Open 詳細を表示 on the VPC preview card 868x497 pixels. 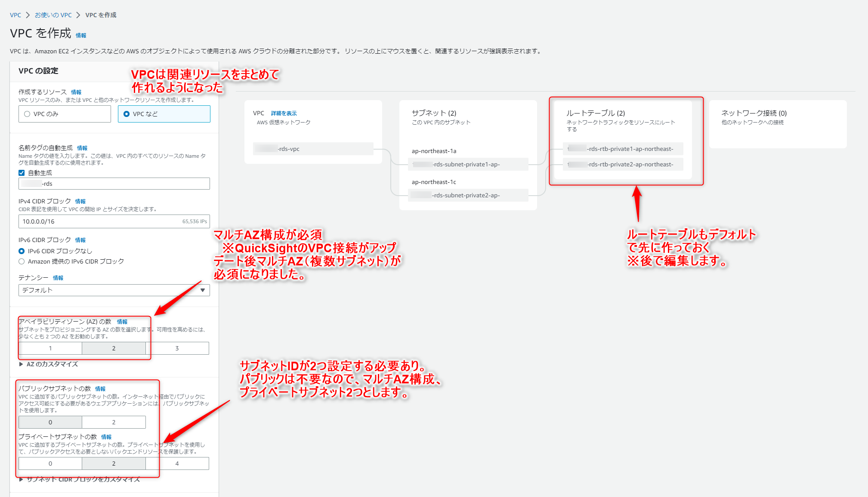click(284, 113)
